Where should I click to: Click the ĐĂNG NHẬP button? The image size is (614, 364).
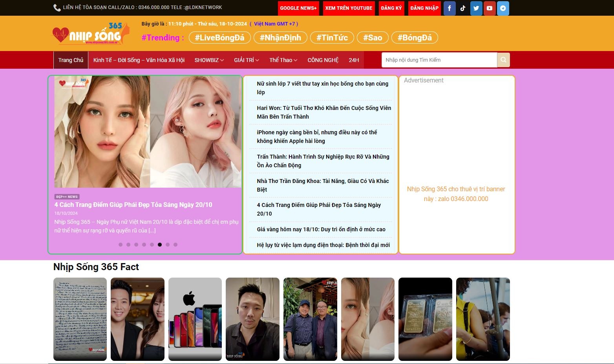coord(424,8)
